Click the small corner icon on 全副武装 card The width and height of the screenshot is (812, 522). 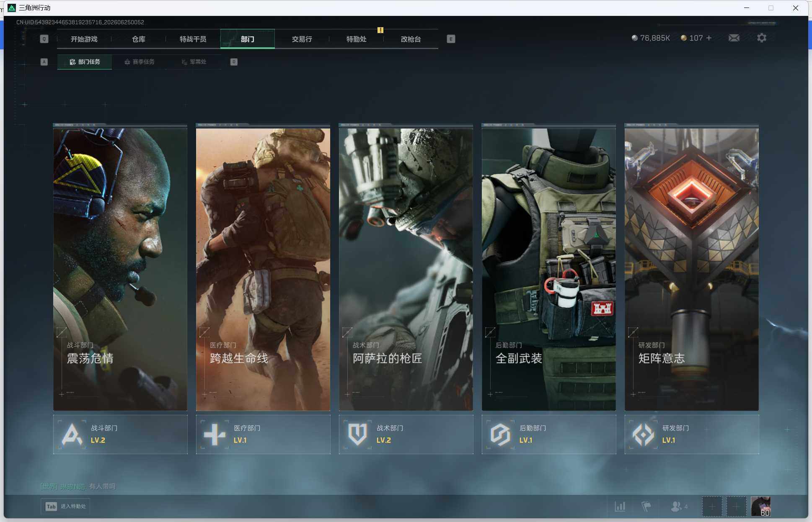(x=490, y=332)
